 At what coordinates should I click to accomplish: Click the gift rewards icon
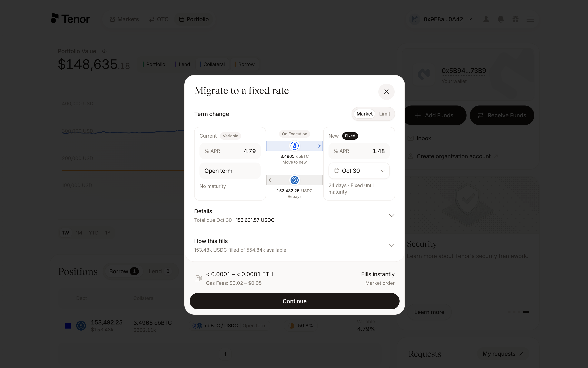516,19
